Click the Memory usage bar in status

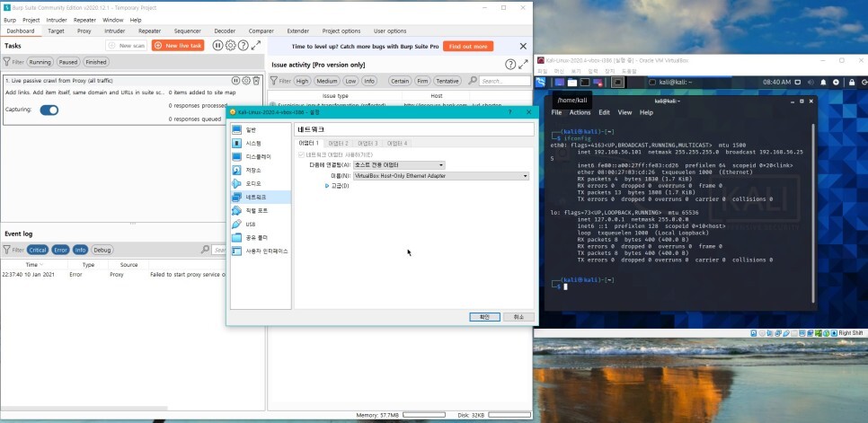click(423, 415)
